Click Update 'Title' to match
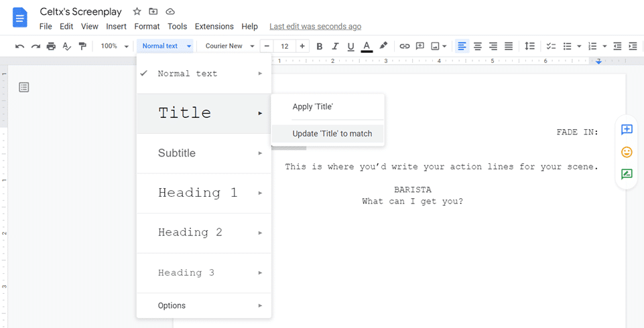 pos(327,134)
